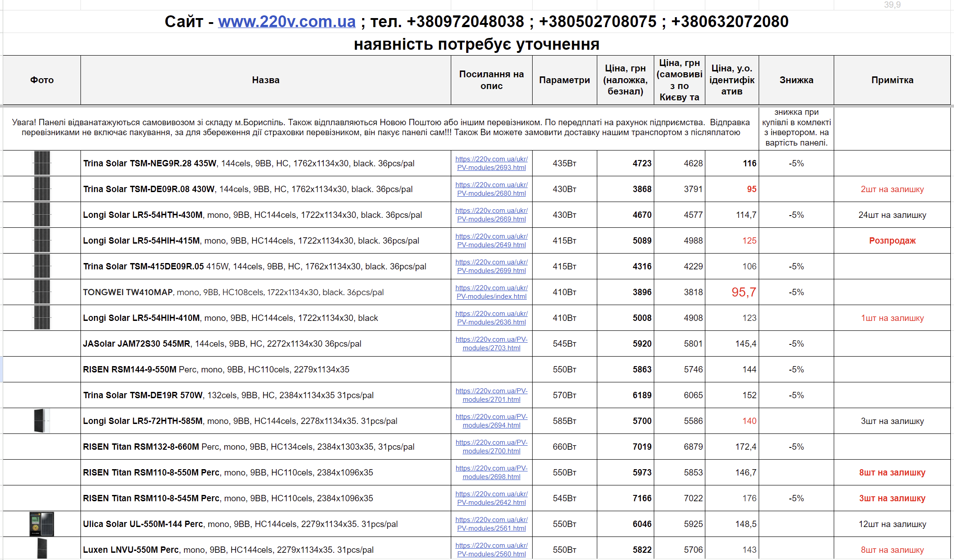The height and width of the screenshot is (560, 954).
Task: Open modules/2700.html link for RISEN 660M
Action: [x=491, y=447]
